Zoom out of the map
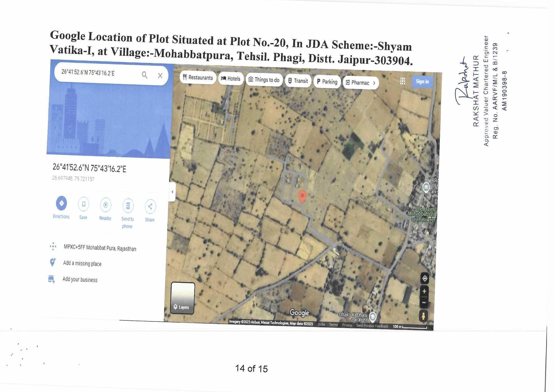The width and height of the screenshot is (554, 392). point(424,303)
